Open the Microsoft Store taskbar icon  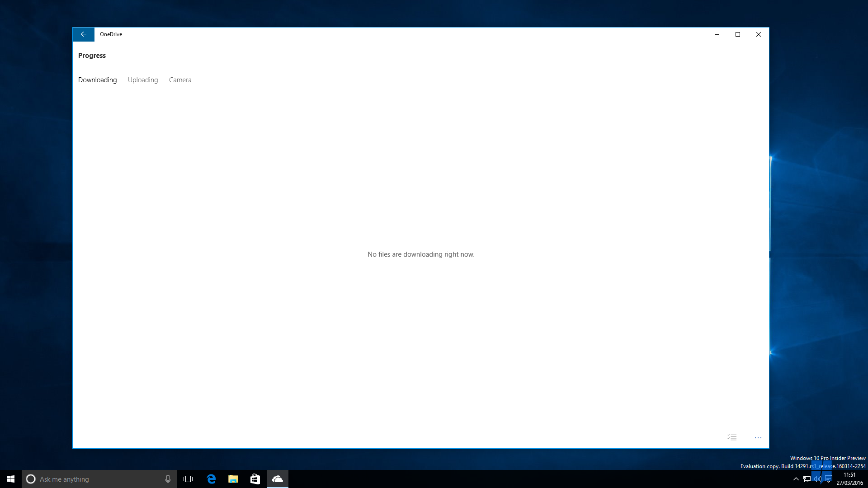[255, 479]
